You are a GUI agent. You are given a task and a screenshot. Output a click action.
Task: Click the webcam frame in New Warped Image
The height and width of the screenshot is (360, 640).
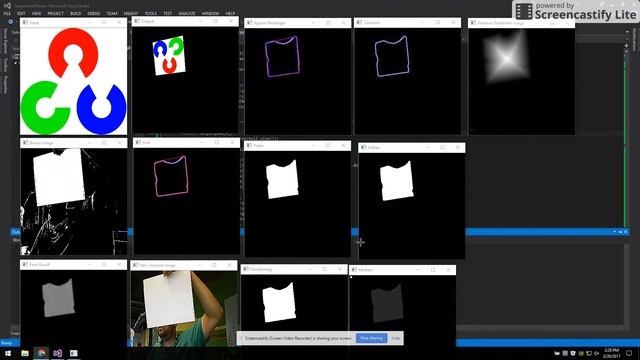[x=184, y=308]
